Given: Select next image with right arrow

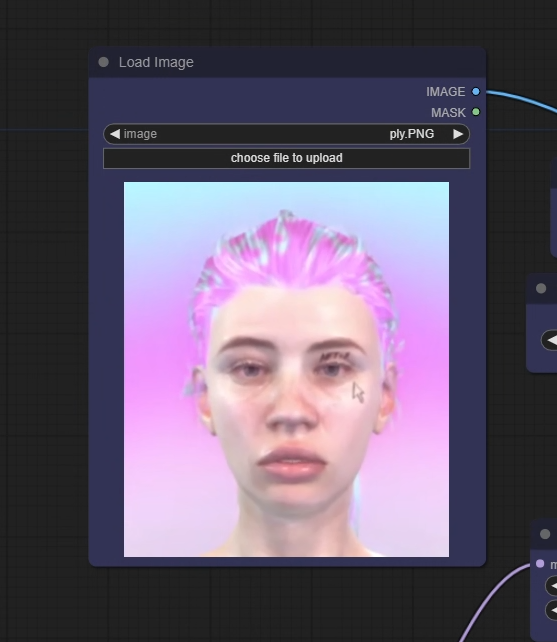Looking at the screenshot, I should pos(458,134).
